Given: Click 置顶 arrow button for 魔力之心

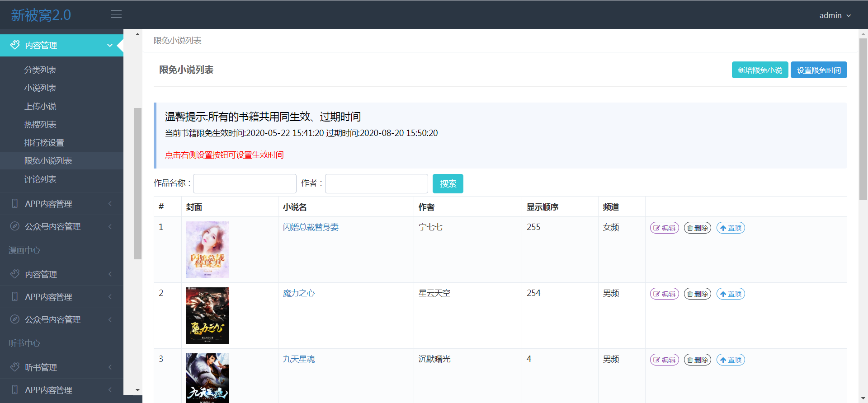Looking at the screenshot, I should point(730,294).
